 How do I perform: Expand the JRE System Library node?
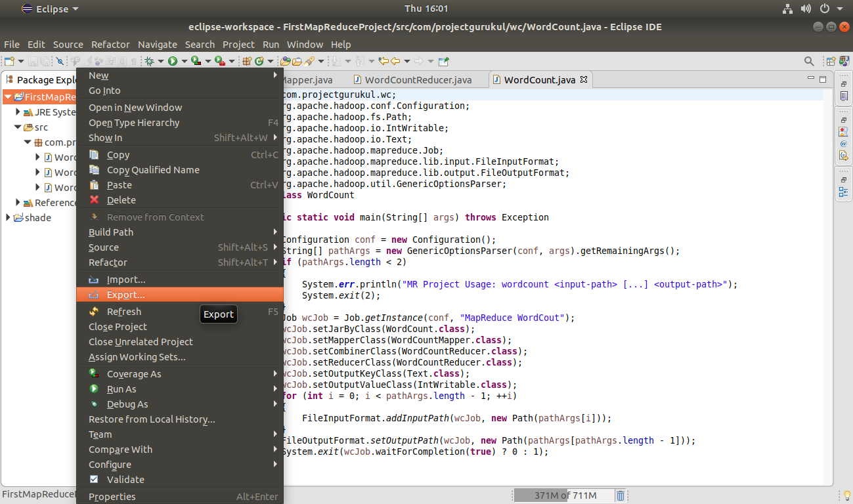coord(18,112)
